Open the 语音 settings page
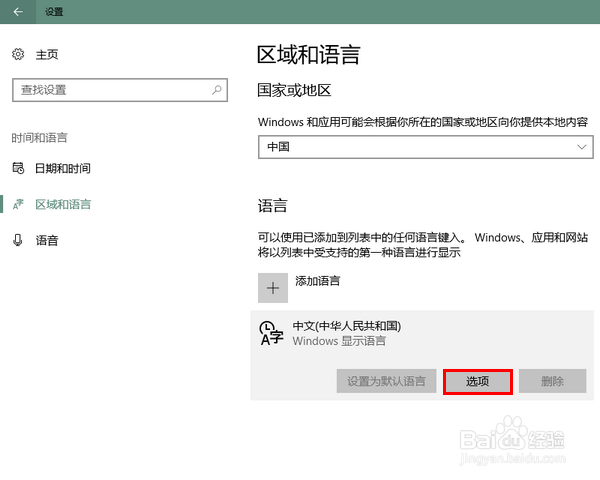This screenshot has height=480, width=600. coord(47,240)
